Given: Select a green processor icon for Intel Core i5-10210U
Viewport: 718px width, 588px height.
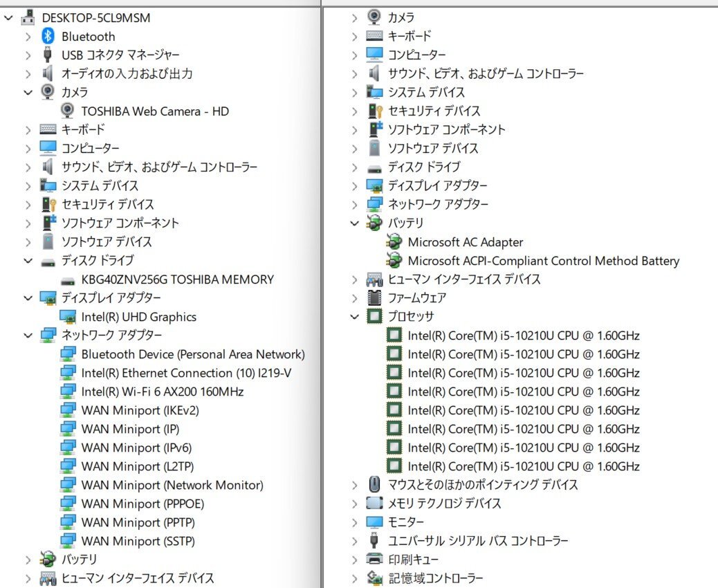Looking at the screenshot, I should pyautogui.click(x=394, y=336).
